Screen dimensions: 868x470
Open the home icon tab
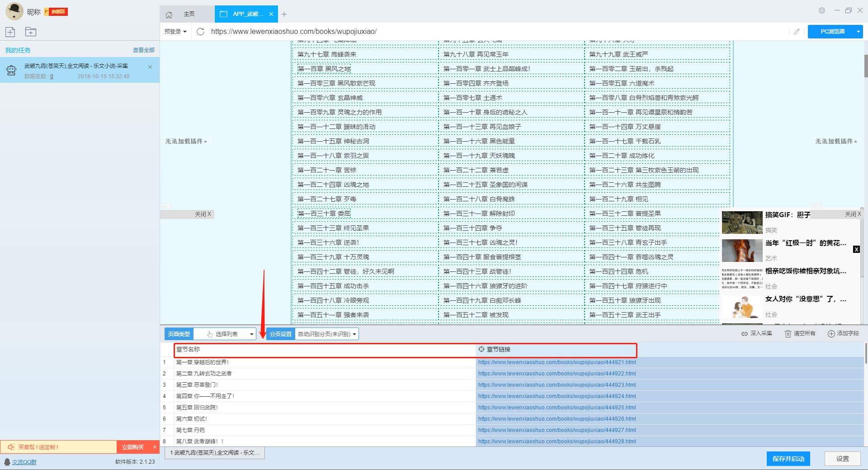pyautogui.click(x=169, y=14)
